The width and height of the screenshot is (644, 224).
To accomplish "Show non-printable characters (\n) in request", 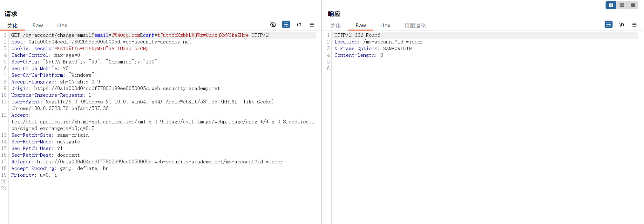I will (x=299, y=24).
